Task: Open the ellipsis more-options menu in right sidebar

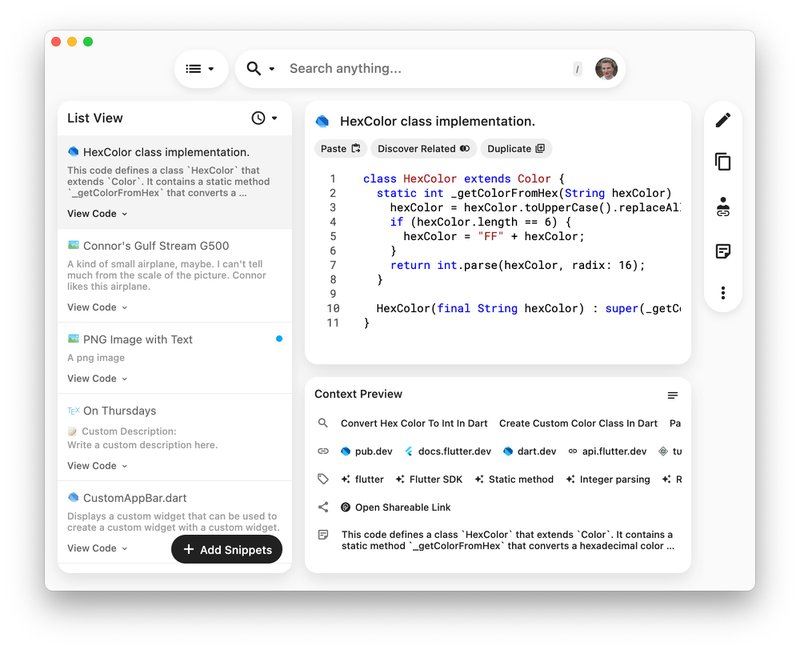Action: [724, 292]
